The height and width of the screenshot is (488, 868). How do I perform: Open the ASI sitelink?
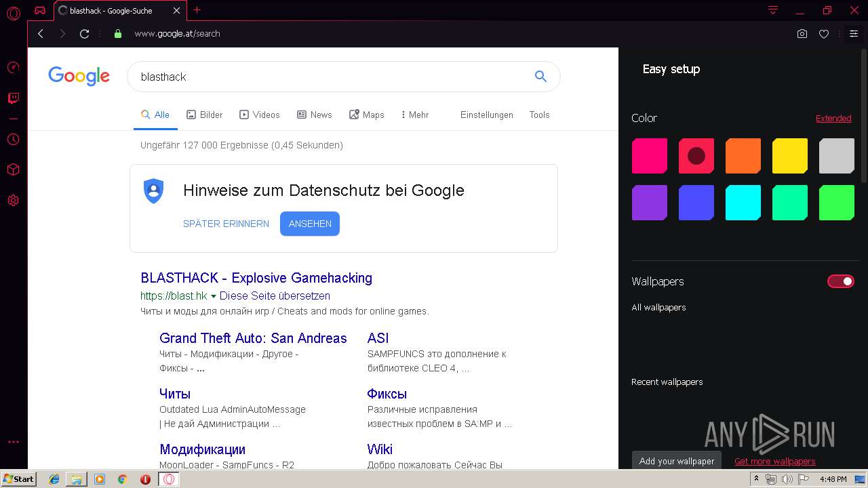378,338
